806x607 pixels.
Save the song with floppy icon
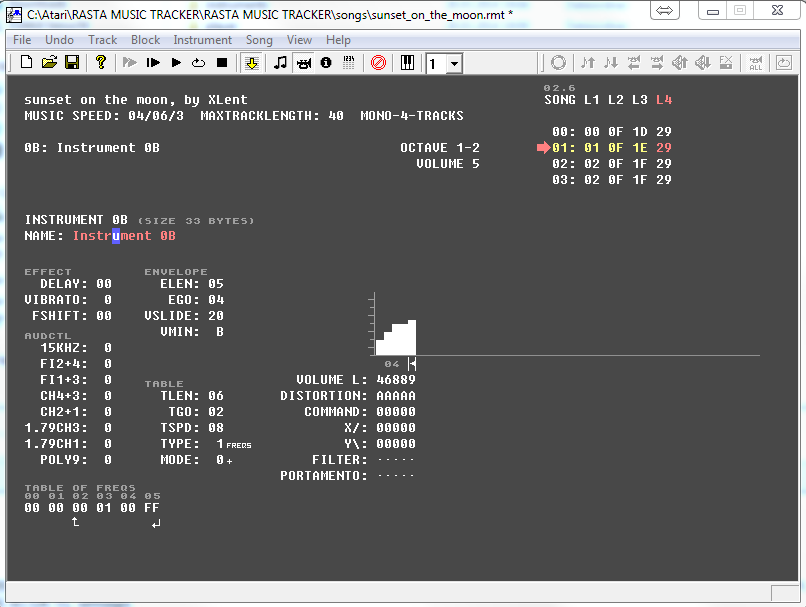point(72,63)
